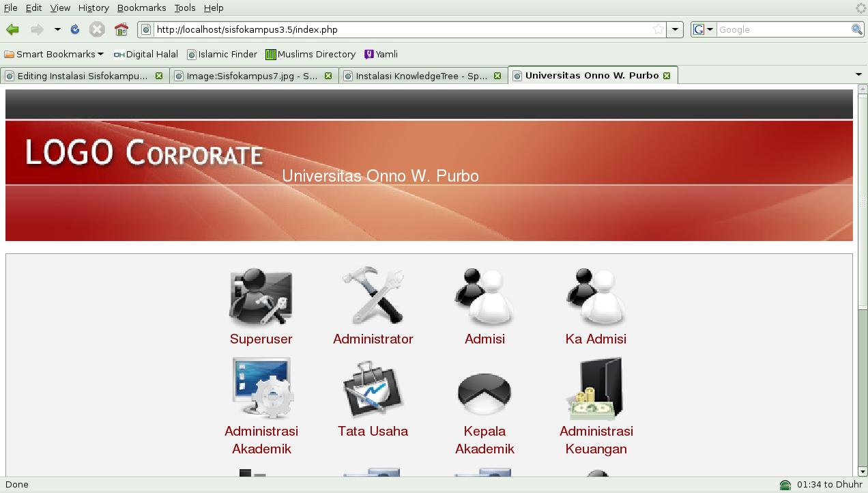Bookmark this page with the star

[x=659, y=29]
